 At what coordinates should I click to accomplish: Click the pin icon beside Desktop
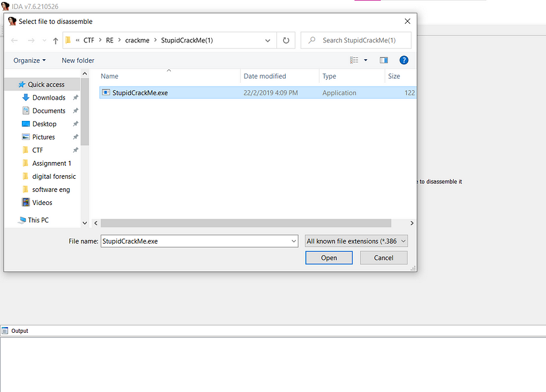point(76,124)
